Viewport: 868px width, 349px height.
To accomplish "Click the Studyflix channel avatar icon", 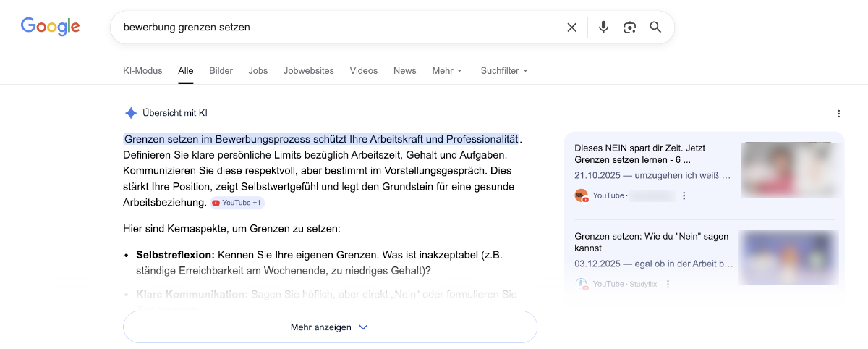I will (x=582, y=284).
